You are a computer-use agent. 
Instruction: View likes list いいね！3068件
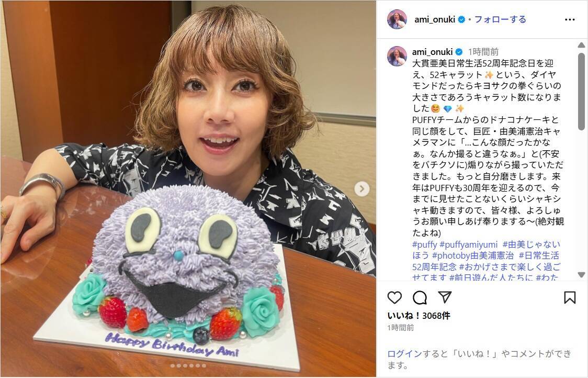(419, 316)
